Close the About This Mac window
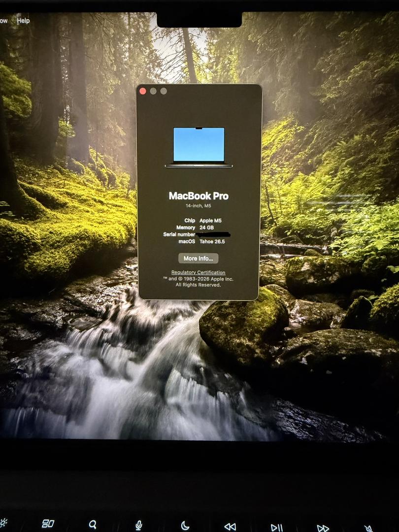 143,91
